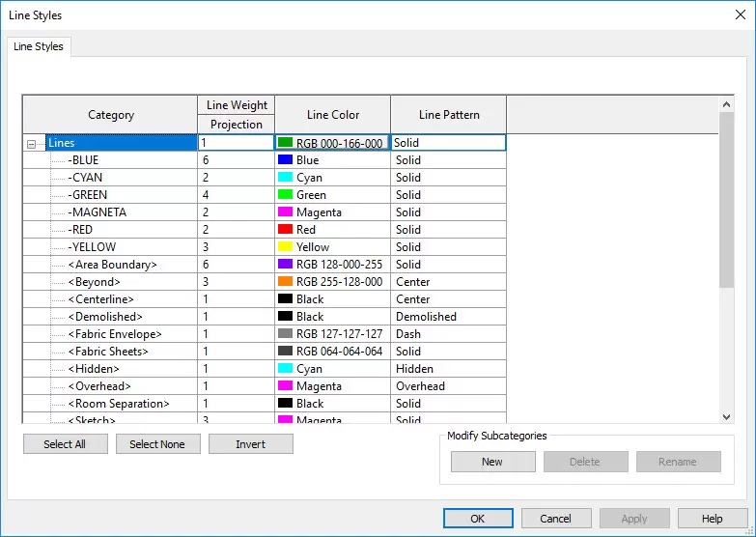
Task: Open Help for Line Styles
Action: [x=713, y=519]
